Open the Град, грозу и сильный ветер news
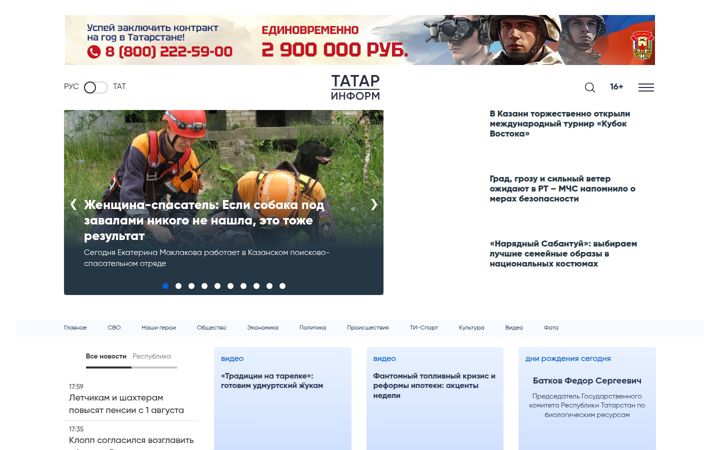Viewport: 720px width, 450px height. point(562,189)
